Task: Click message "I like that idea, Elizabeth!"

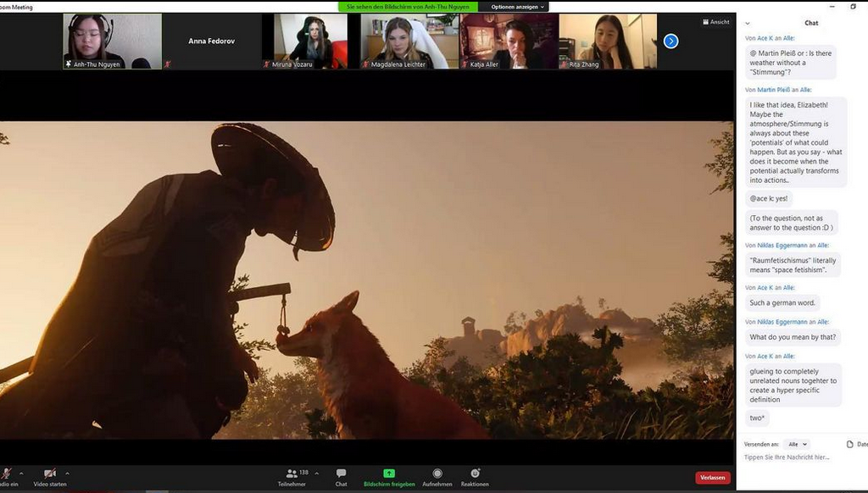Action: point(795,142)
